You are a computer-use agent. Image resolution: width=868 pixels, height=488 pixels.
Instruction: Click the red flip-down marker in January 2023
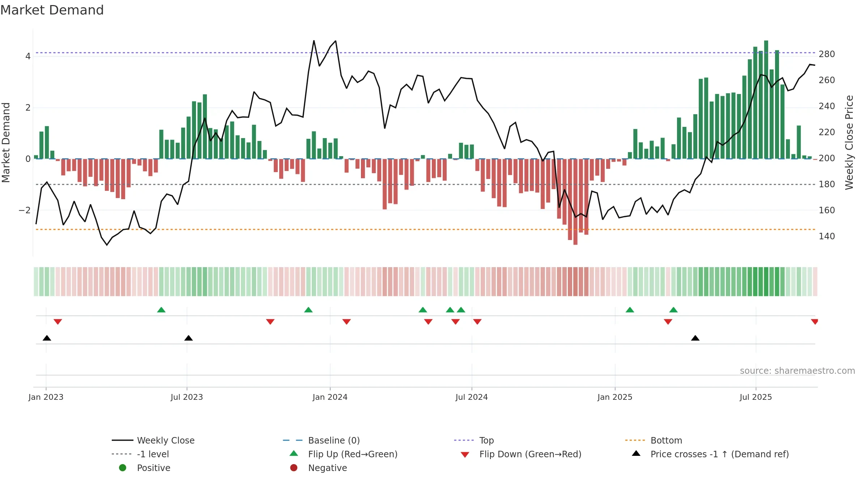(x=58, y=322)
